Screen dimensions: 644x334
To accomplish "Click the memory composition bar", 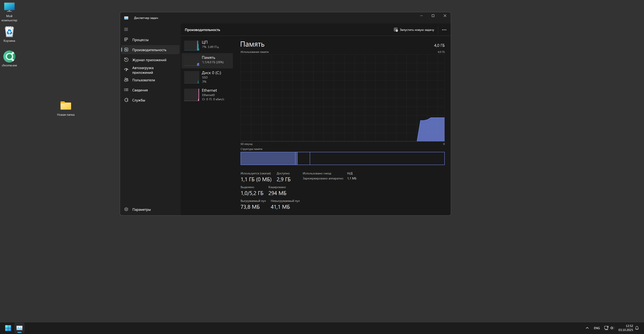I will click(342, 158).
